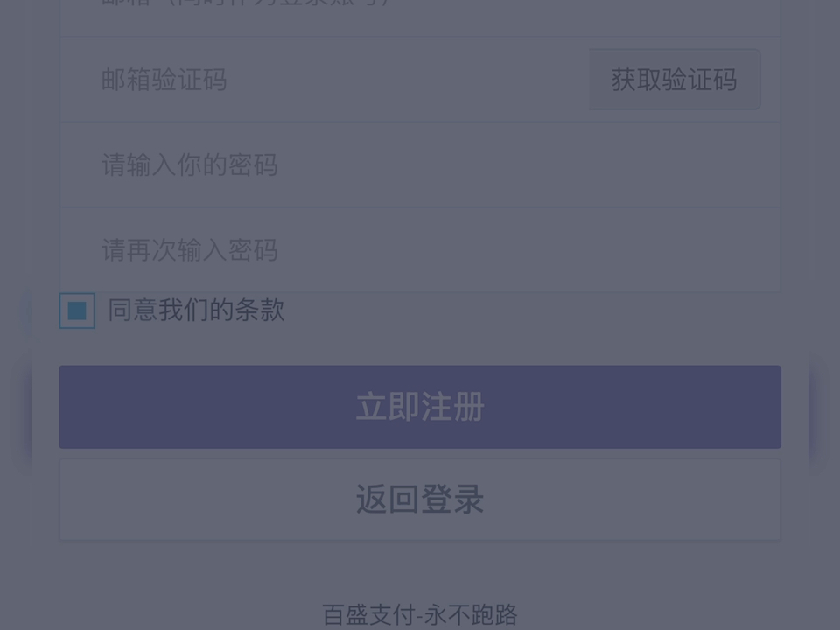Click the partially visible email field at top

click(x=420, y=17)
